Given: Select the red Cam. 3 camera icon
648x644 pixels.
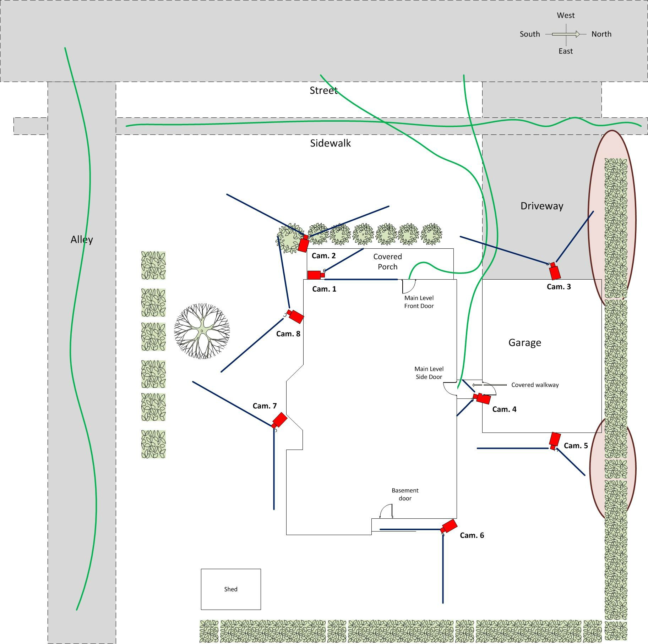Looking at the screenshot, I should coord(554,271).
